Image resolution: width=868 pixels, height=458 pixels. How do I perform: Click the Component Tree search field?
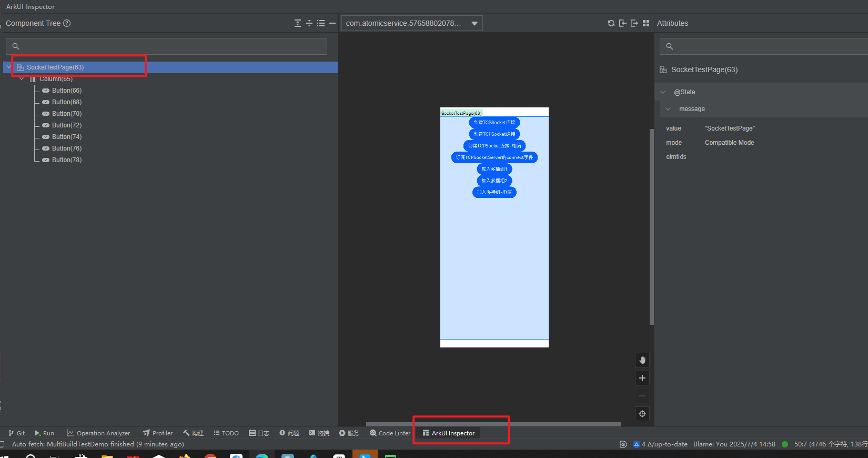coord(168,46)
